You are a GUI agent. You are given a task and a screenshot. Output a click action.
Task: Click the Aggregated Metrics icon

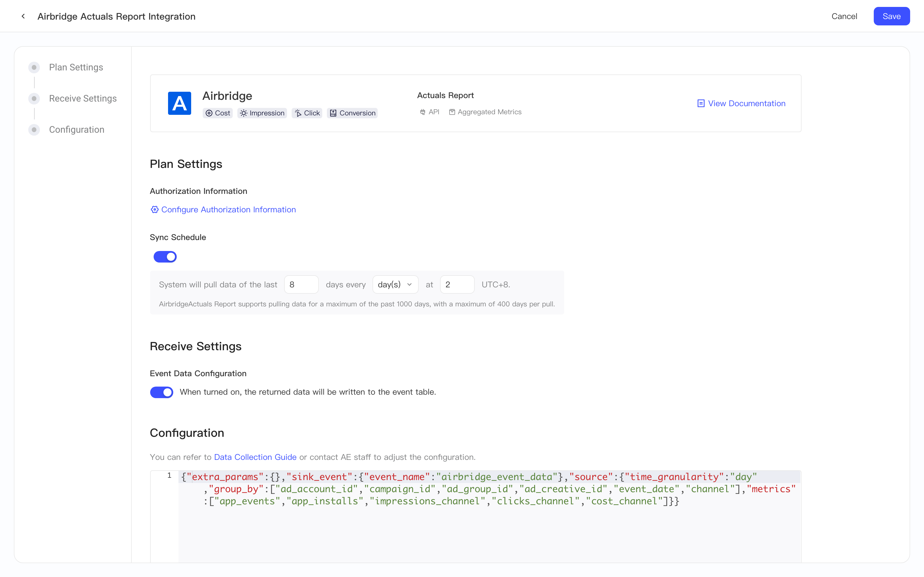click(452, 112)
